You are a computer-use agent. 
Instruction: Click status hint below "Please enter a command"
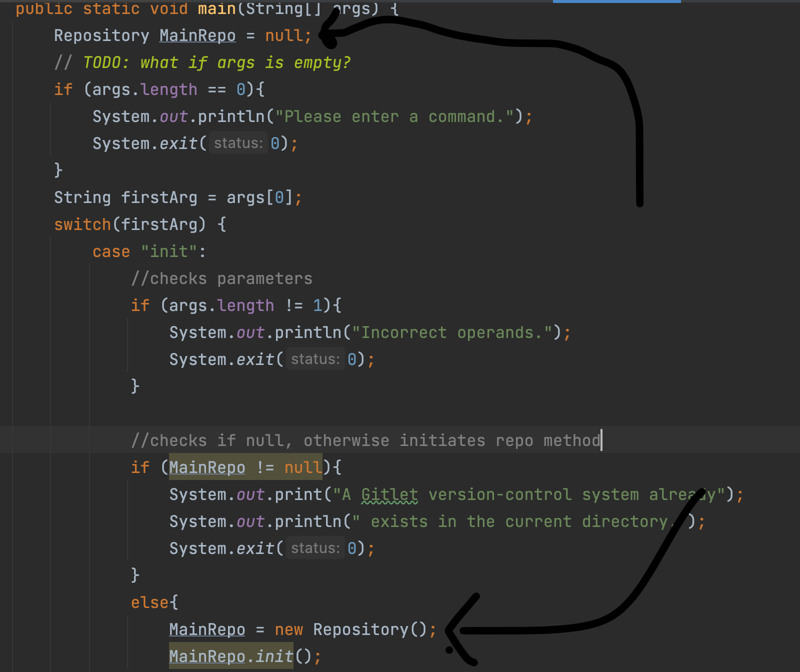[238, 143]
